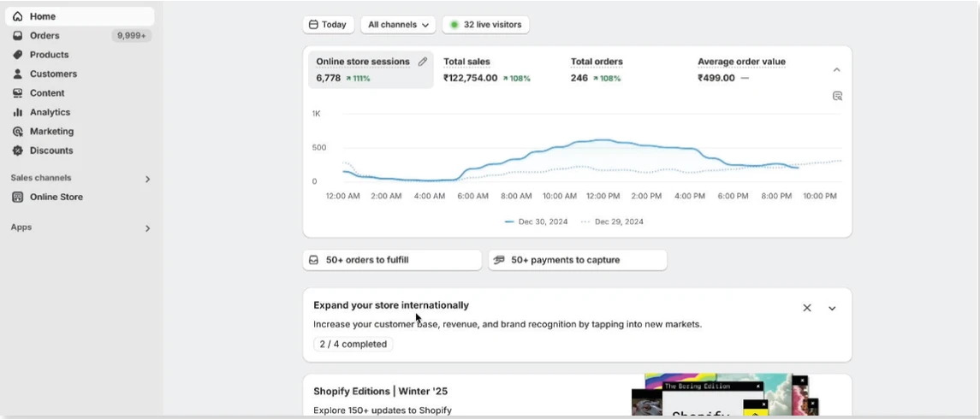This screenshot has height=419, width=980.
Task: Select the Average order value metric
Action: tap(753, 70)
